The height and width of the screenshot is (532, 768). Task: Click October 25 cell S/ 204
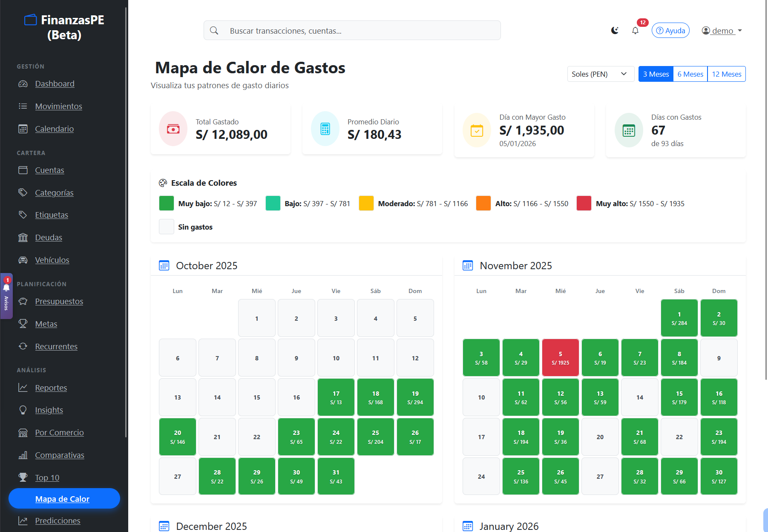pos(376,437)
